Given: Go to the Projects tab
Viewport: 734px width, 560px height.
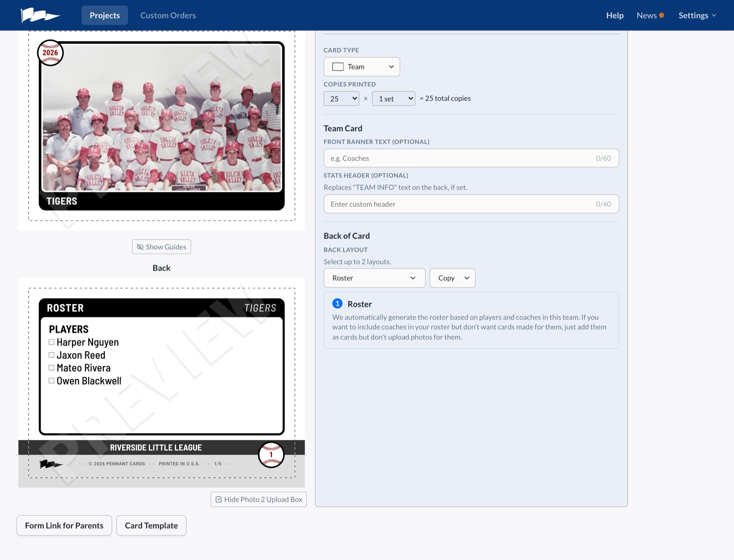Looking at the screenshot, I should (x=105, y=15).
